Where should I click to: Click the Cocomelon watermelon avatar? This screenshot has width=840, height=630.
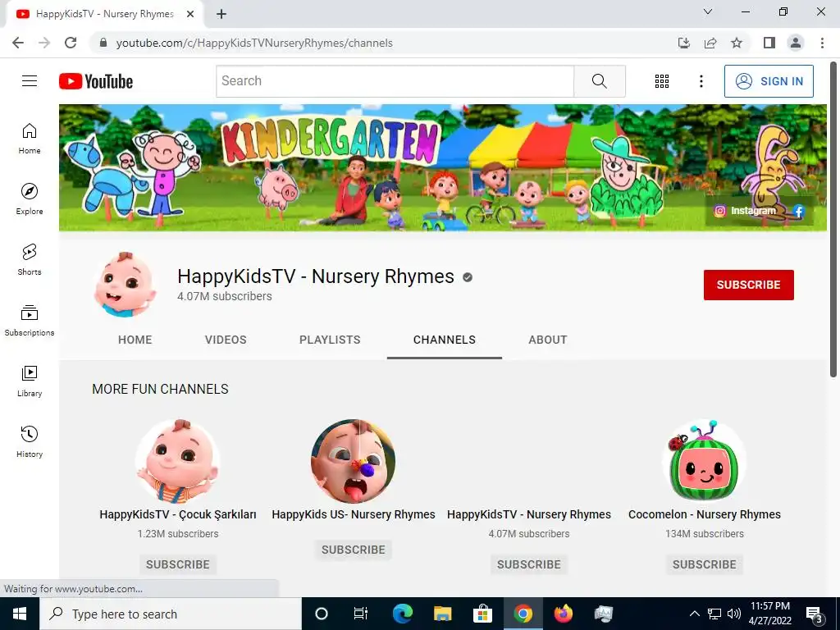pyautogui.click(x=705, y=461)
